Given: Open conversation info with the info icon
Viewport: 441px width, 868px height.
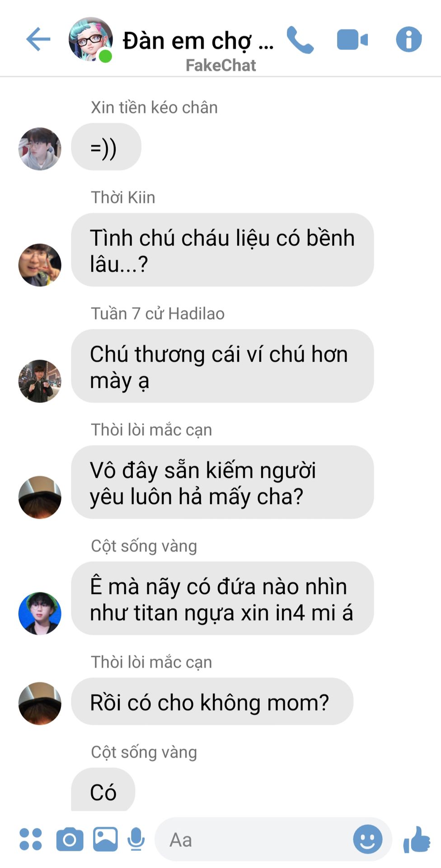Looking at the screenshot, I should click(x=409, y=39).
